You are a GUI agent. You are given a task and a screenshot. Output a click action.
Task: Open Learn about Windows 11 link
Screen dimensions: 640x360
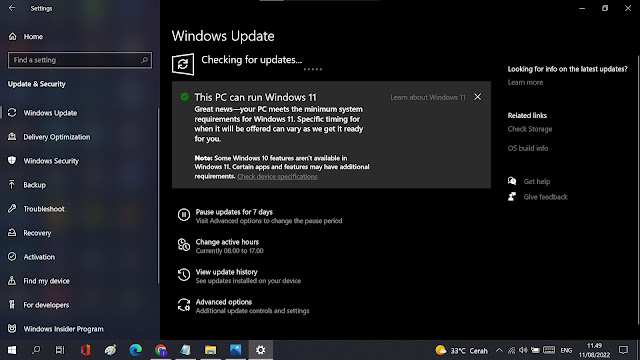pyautogui.click(x=428, y=98)
